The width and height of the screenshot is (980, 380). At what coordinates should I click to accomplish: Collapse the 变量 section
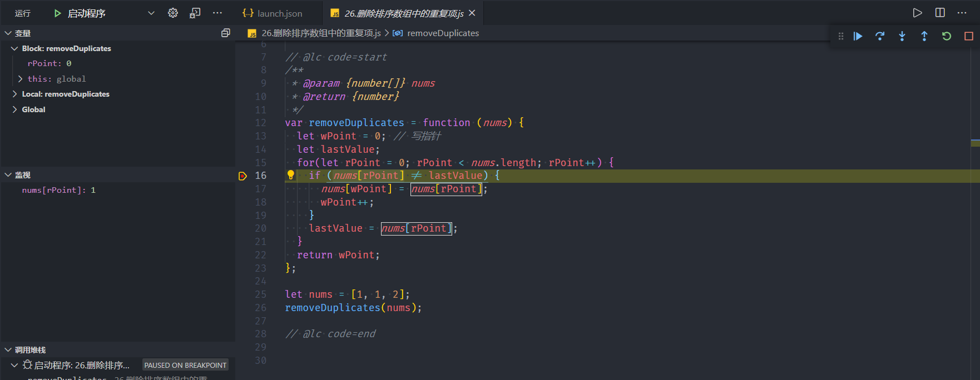(8, 33)
